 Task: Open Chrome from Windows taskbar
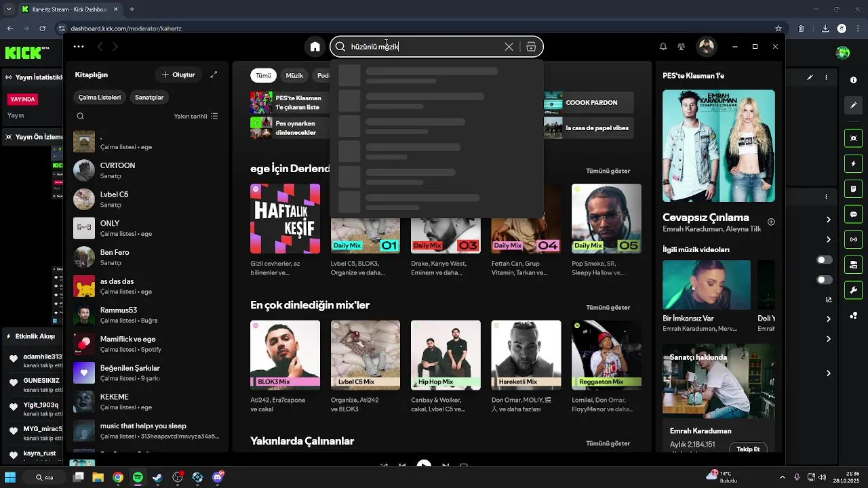118,478
